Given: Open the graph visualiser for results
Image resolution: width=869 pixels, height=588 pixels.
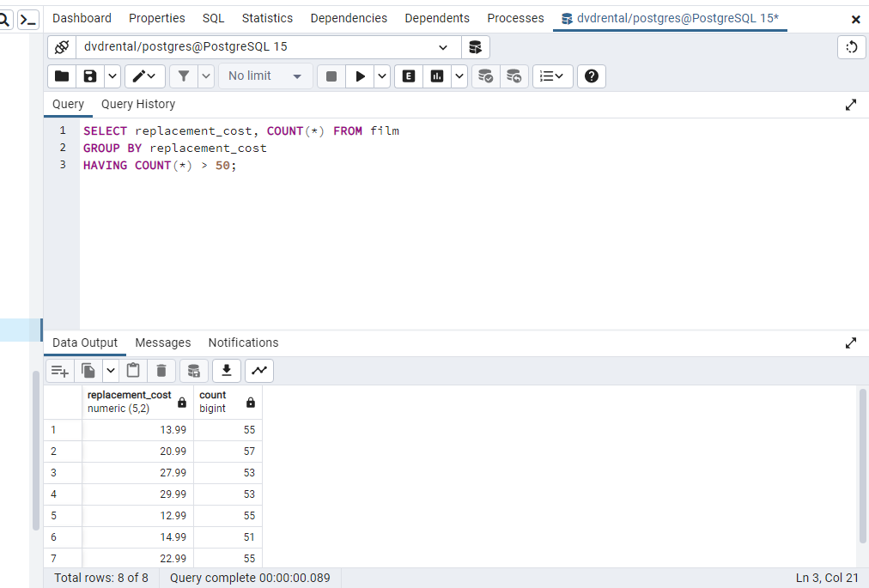Looking at the screenshot, I should 258,370.
